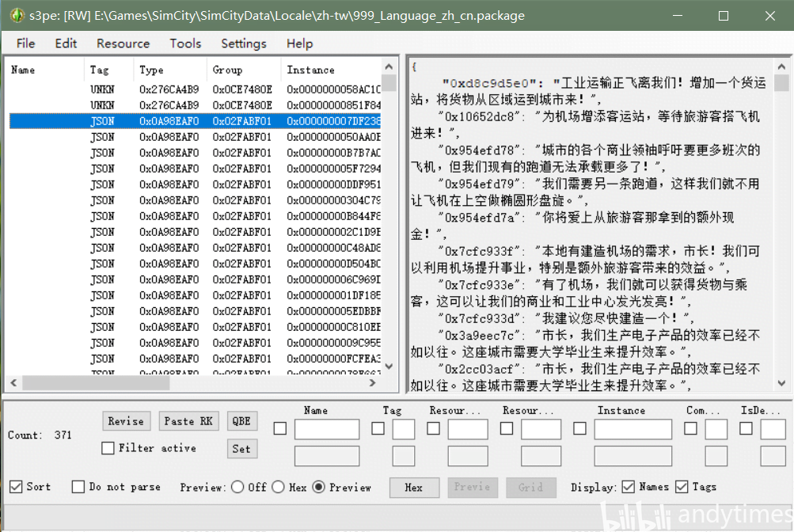Select JSON row with instance 0x000000005EDBBF
The width and height of the screenshot is (794, 532).
pyautogui.click(x=195, y=311)
